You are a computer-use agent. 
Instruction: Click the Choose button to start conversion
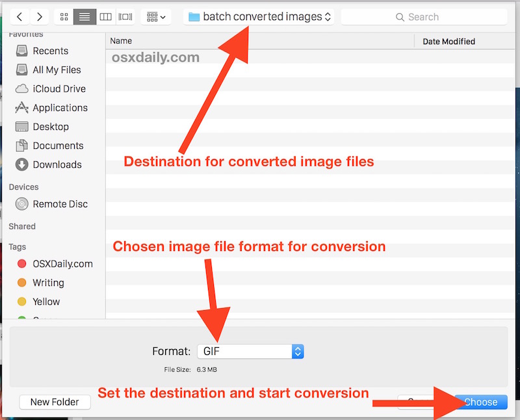pos(480,402)
